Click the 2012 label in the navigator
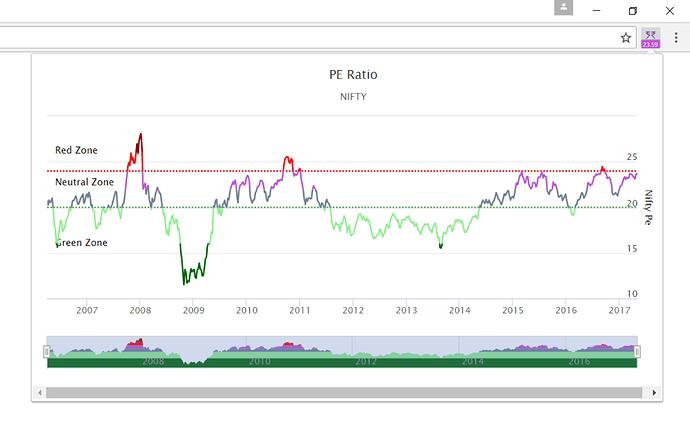 [366, 361]
